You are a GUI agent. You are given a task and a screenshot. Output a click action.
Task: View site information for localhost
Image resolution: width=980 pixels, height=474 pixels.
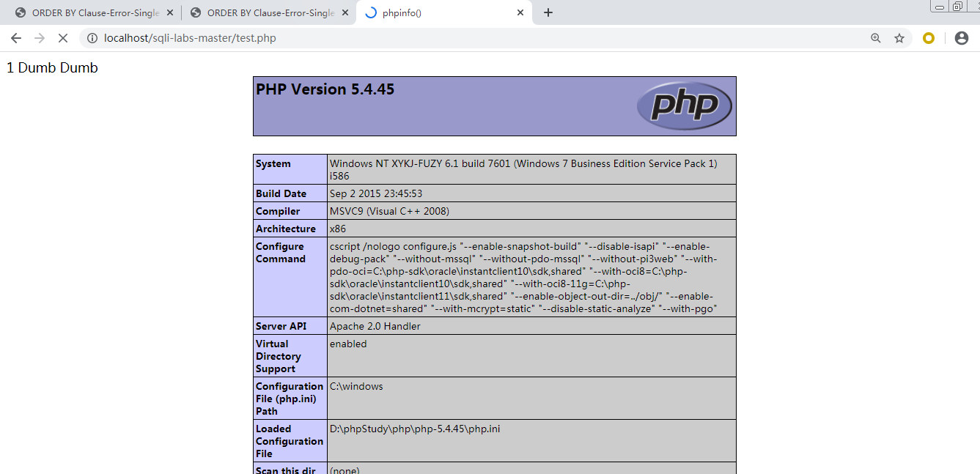point(92,38)
